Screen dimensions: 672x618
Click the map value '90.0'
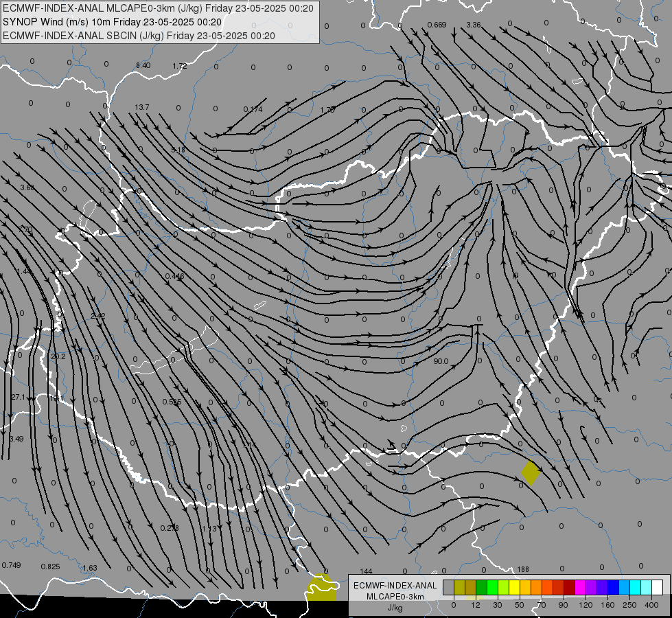441,362
